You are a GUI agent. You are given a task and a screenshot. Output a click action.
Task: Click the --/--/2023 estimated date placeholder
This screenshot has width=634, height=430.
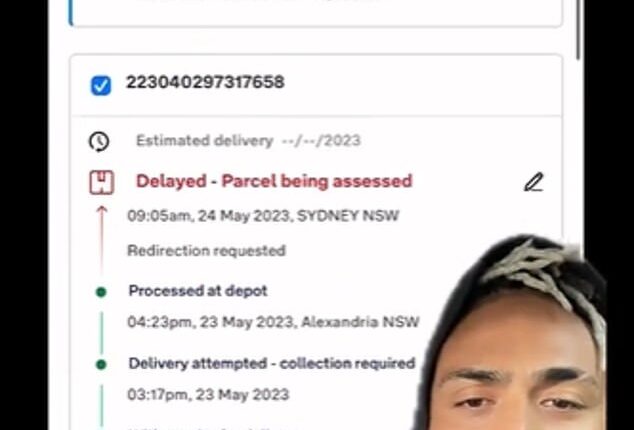(321, 141)
